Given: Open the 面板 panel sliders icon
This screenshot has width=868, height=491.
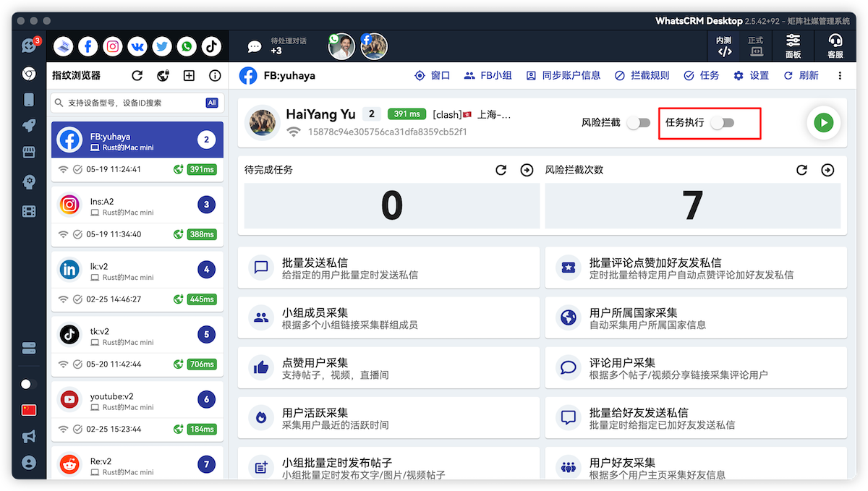Looking at the screenshot, I should [793, 46].
